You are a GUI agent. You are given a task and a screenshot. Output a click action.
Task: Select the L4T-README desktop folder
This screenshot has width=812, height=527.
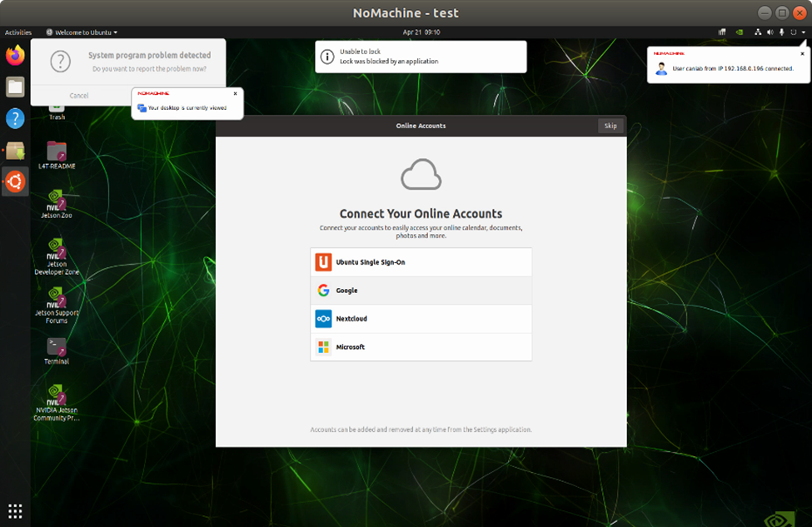[x=57, y=155]
